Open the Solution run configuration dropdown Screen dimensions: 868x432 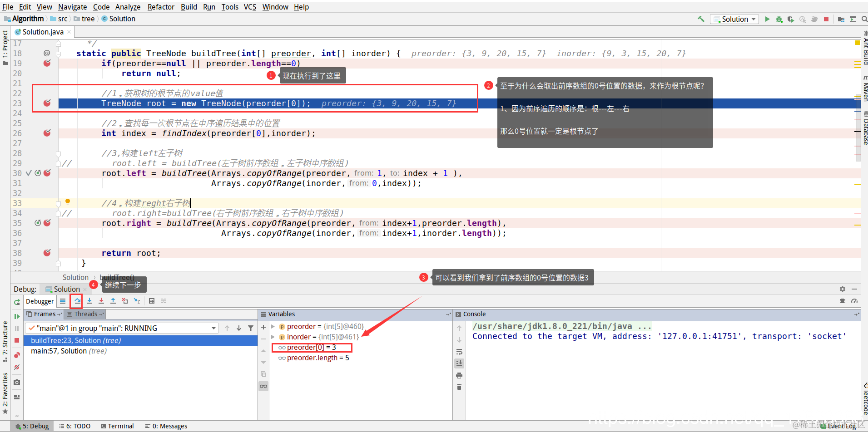pos(734,19)
